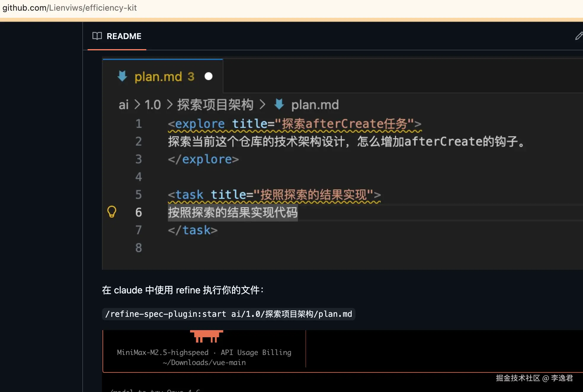This screenshot has width=583, height=392.
Task: Expand the '1.0' breadcrumb folder
Action: [x=153, y=105]
